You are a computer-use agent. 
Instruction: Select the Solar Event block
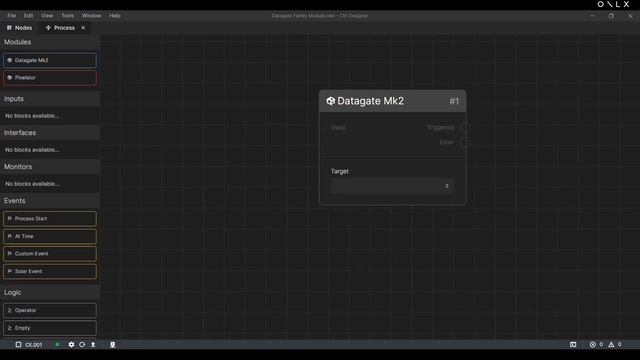[x=50, y=271]
